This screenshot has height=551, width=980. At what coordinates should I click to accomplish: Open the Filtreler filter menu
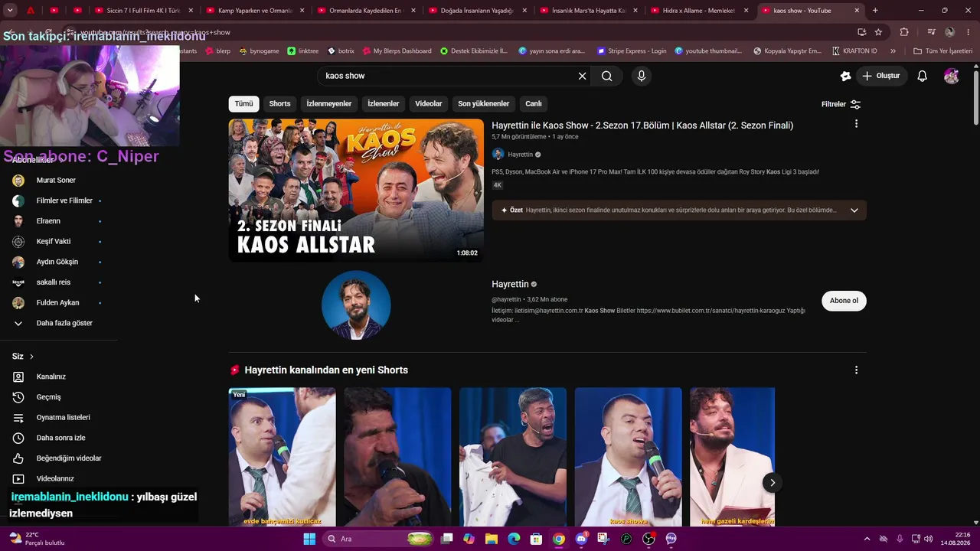click(x=841, y=104)
